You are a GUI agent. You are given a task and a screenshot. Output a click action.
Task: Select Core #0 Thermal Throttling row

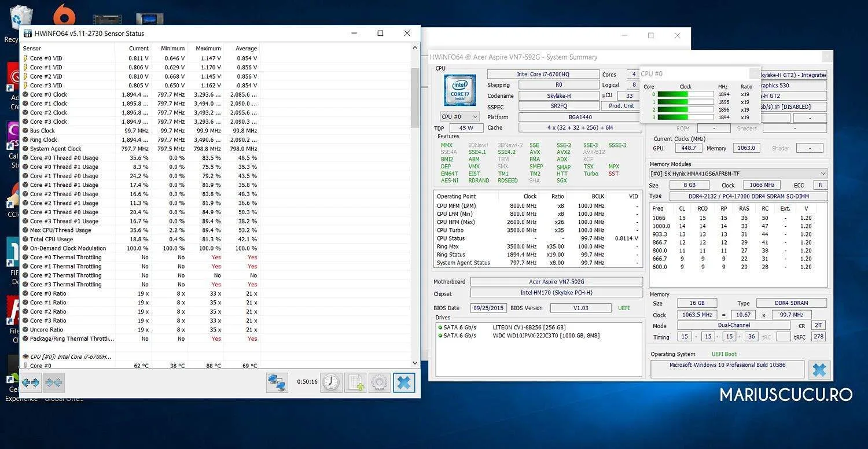(140, 257)
